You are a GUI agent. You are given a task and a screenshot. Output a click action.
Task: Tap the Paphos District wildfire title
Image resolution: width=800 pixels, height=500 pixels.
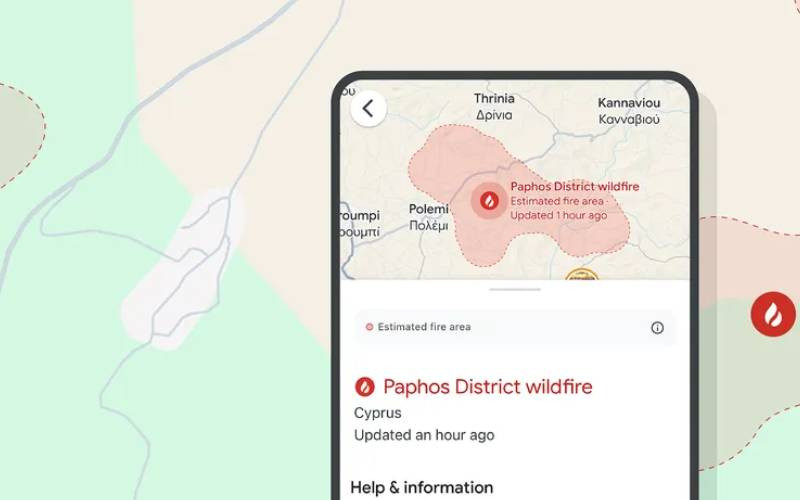coord(488,387)
